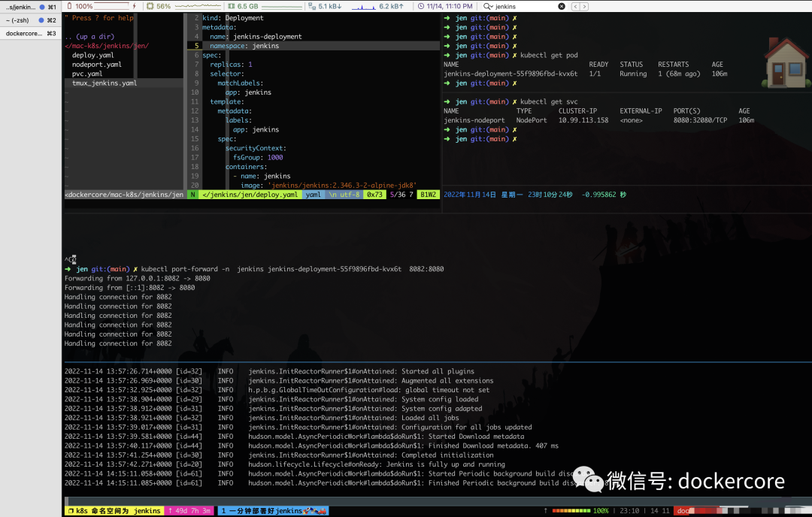Open the search options magnifier dropdown
This screenshot has height=517, width=812.
489,6
